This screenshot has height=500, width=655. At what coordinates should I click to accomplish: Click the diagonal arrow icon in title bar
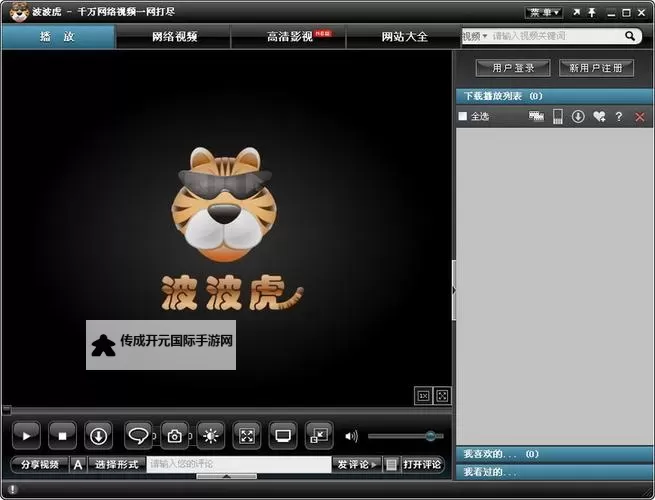(x=576, y=13)
